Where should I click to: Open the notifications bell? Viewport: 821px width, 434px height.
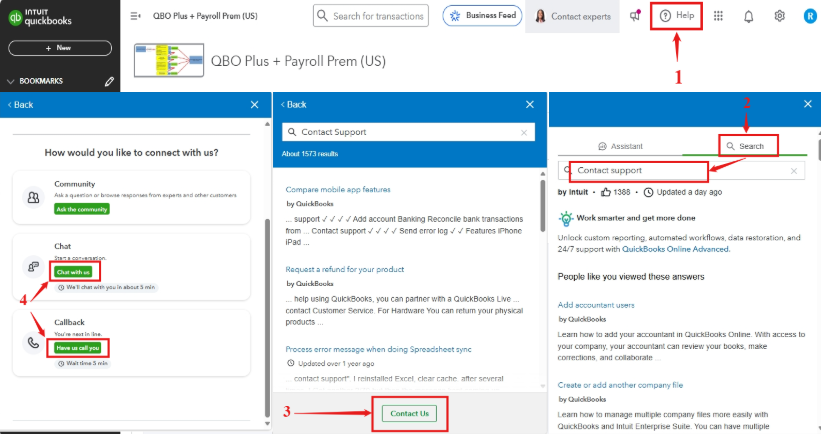pos(749,17)
